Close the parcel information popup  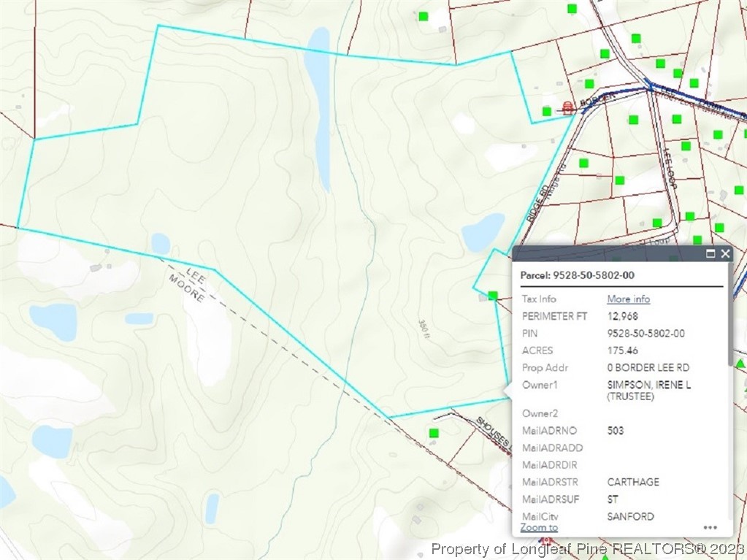coord(724,254)
